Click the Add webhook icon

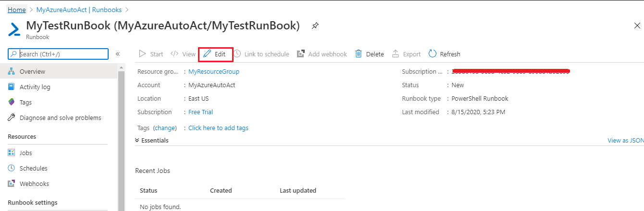coord(301,54)
